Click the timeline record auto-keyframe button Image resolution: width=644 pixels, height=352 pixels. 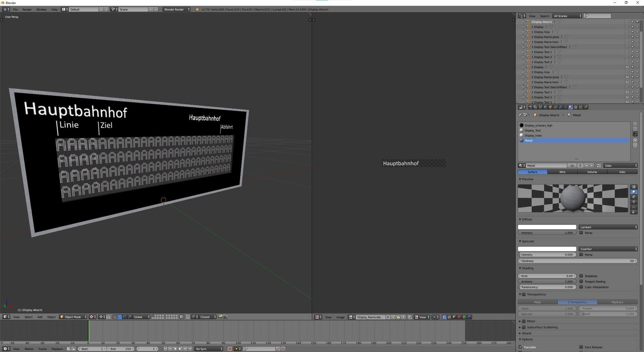(230, 349)
